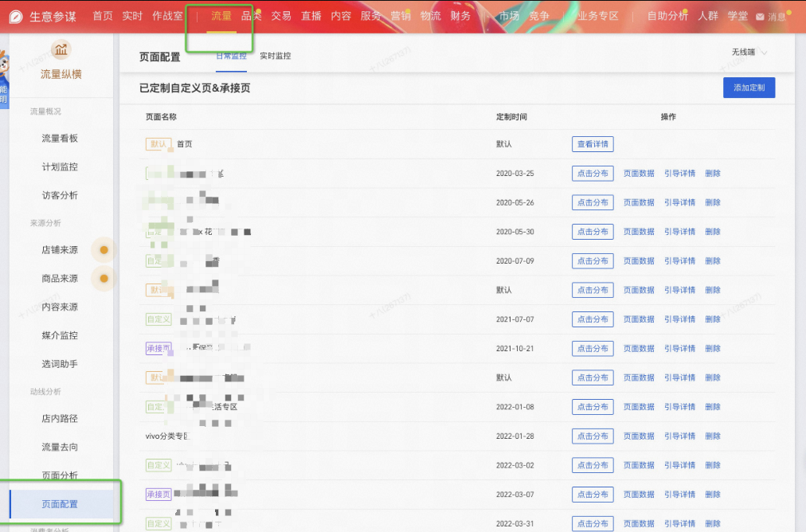Open 流量看板 in the sidebar
806x532 pixels.
60,139
